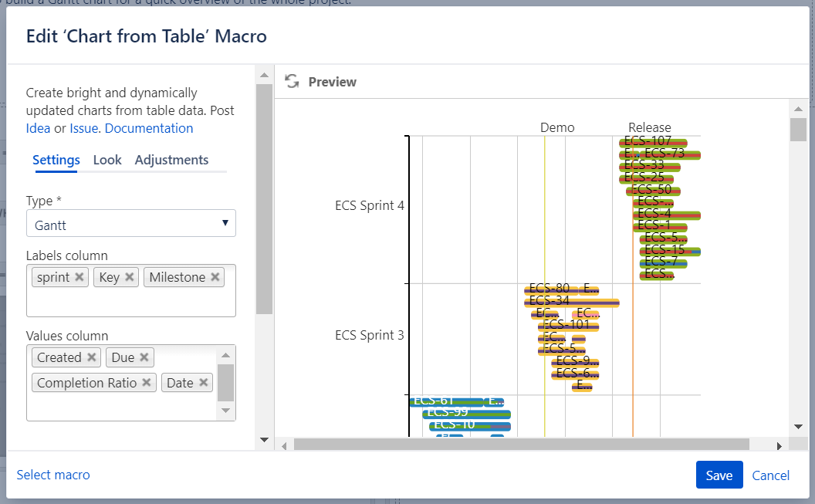Screen dimensions: 815x504
Task: Click the preview horizontal scrollbar
Action: pos(522,445)
